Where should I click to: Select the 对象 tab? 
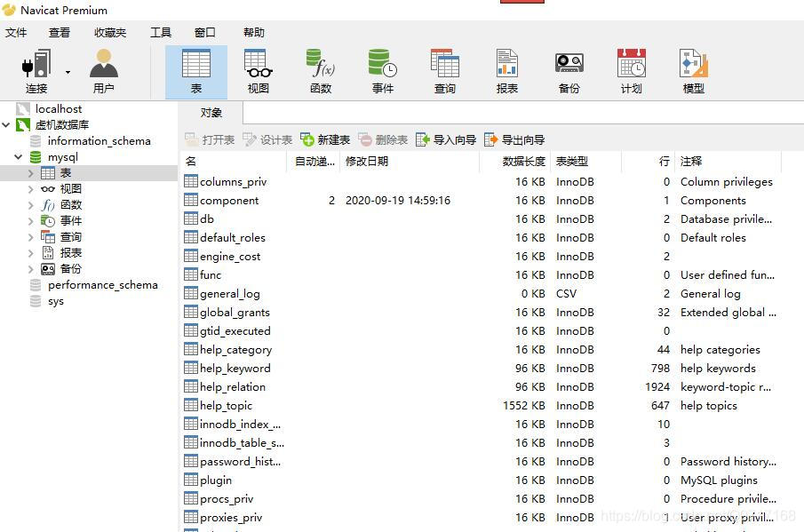[x=211, y=112]
